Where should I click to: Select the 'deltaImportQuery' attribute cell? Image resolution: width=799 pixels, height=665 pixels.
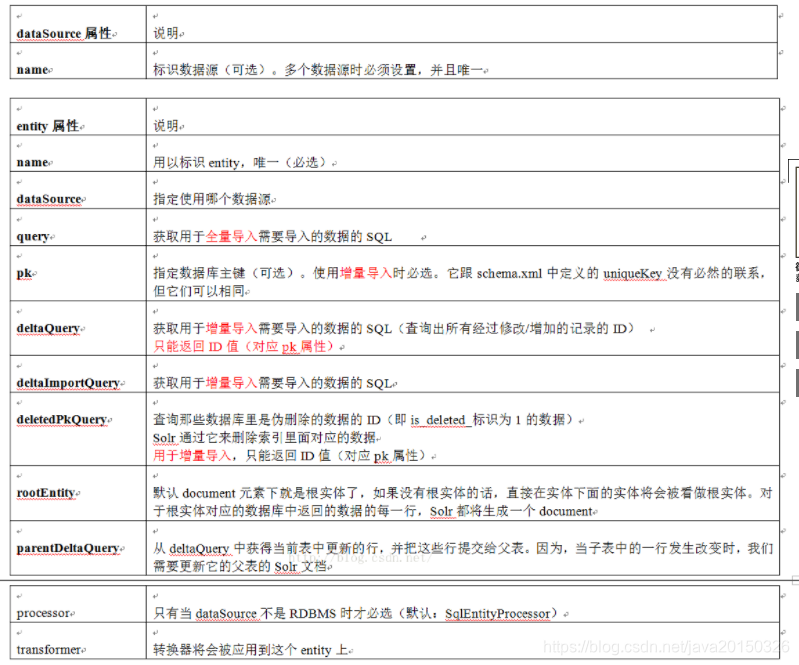(x=78, y=375)
